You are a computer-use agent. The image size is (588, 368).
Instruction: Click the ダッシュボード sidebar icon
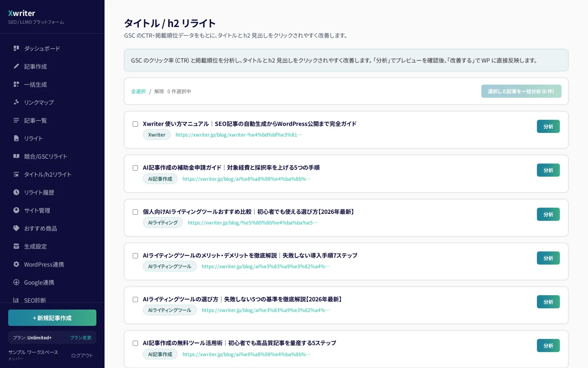click(16, 48)
